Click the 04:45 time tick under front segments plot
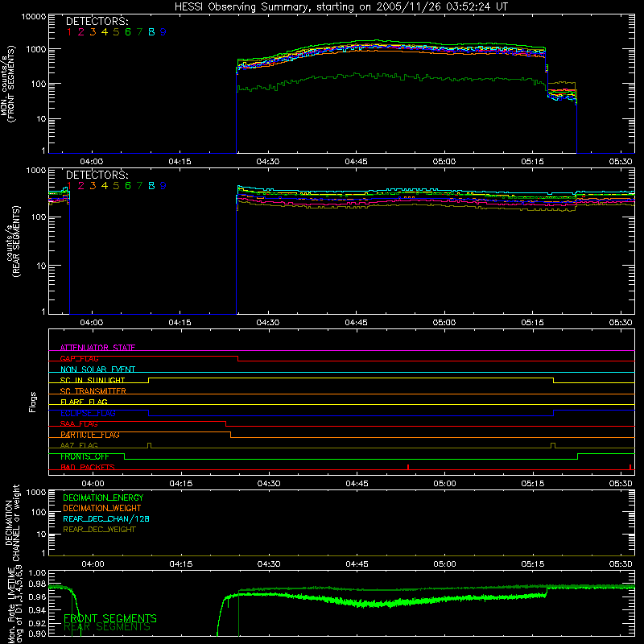644x644 pixels. coord(356,162)
